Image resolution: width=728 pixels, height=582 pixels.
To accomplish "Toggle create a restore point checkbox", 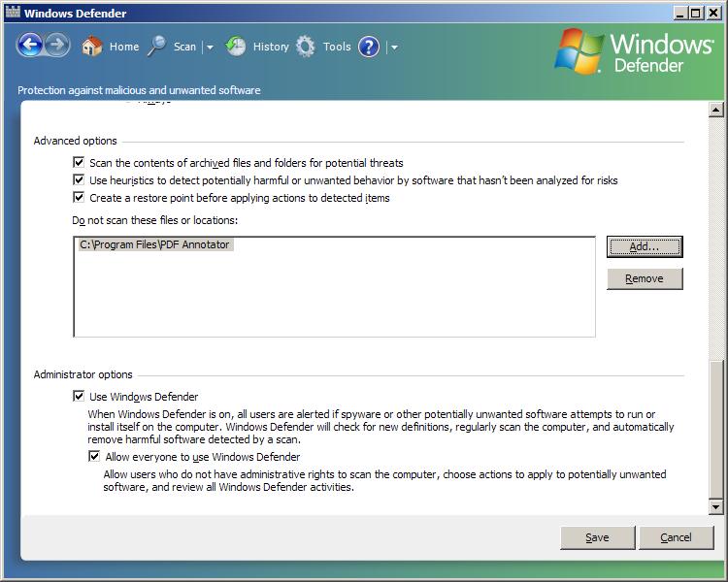I will [x=79, y=197].
